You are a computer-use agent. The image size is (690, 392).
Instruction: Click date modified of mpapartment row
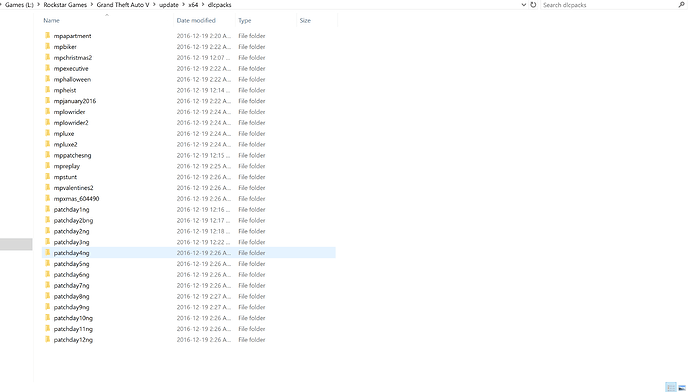pos(204,36)
